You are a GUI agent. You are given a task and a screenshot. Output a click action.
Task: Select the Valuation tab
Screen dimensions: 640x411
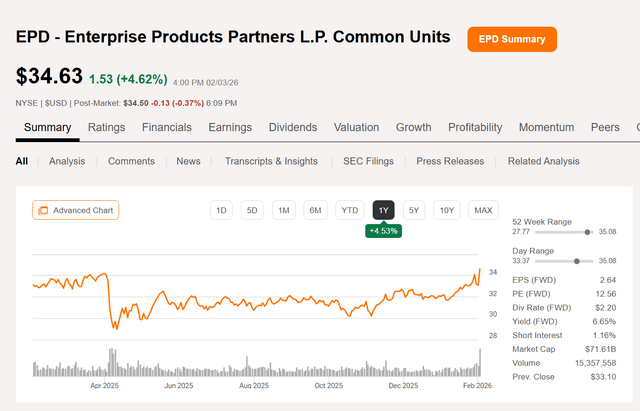tap(356, 128)
